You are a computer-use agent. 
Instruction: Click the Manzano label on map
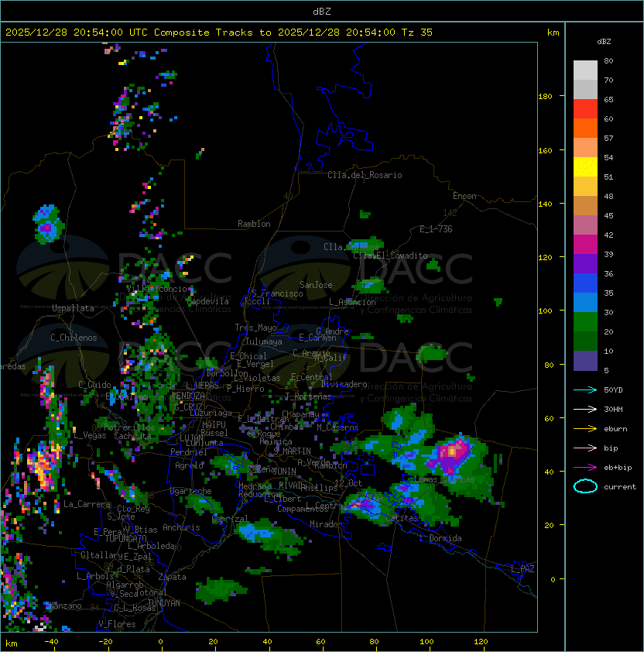[x=66, y=606]
